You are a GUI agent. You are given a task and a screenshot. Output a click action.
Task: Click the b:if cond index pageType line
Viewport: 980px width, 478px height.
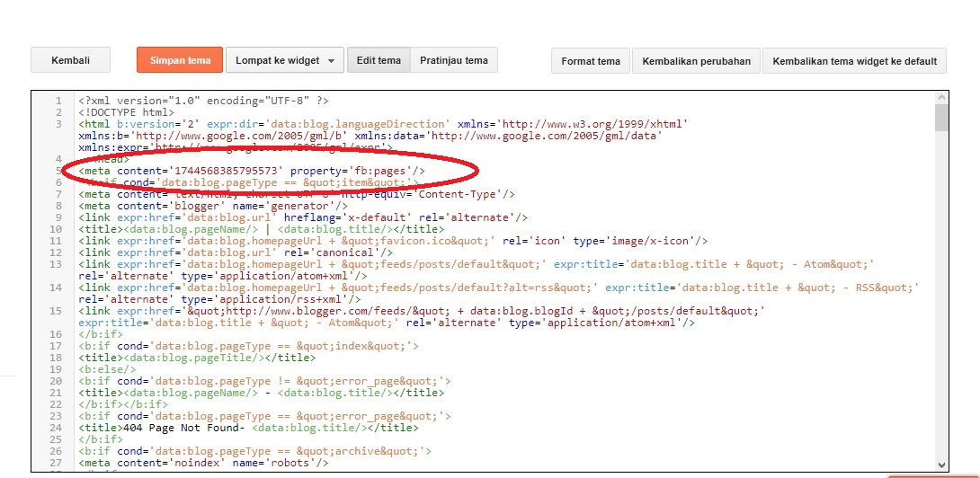(249, 346)
